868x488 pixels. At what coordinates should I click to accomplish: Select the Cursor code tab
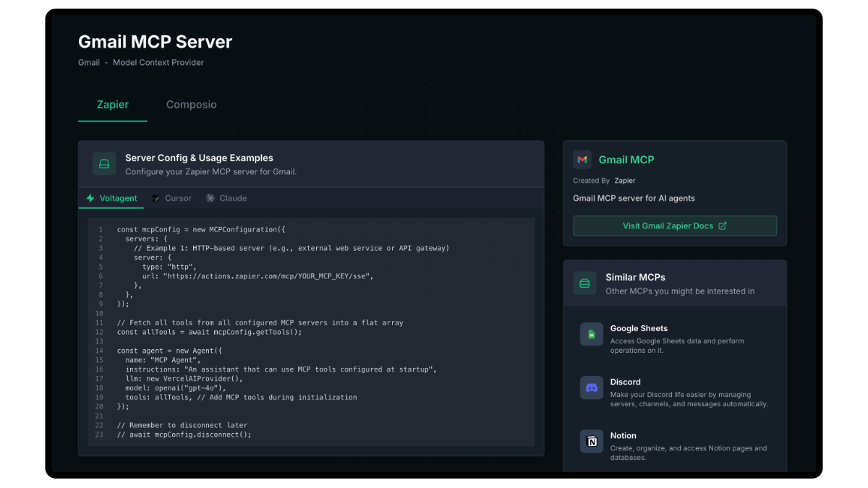coord(171,198)
